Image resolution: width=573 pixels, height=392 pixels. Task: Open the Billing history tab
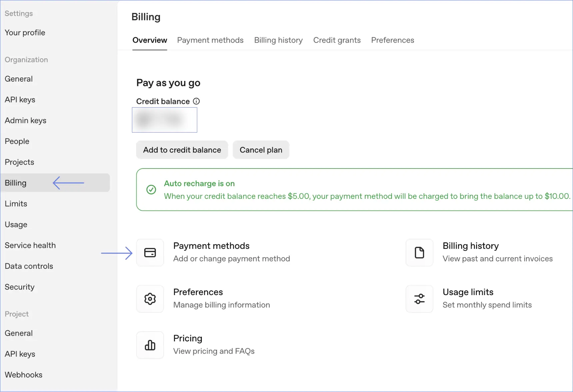(278, 40)
